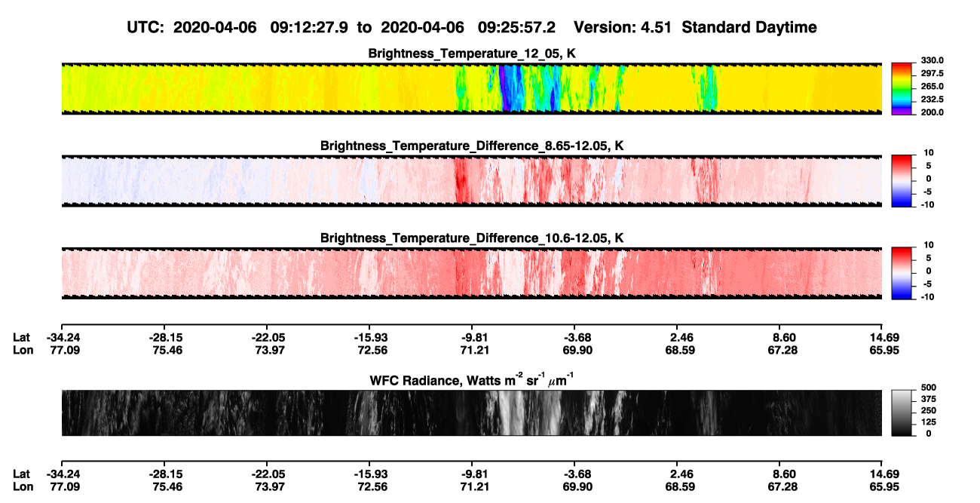
Task: Click the Brightness_Temperature_12_05 image strip
Action: (x=472, y=88)
